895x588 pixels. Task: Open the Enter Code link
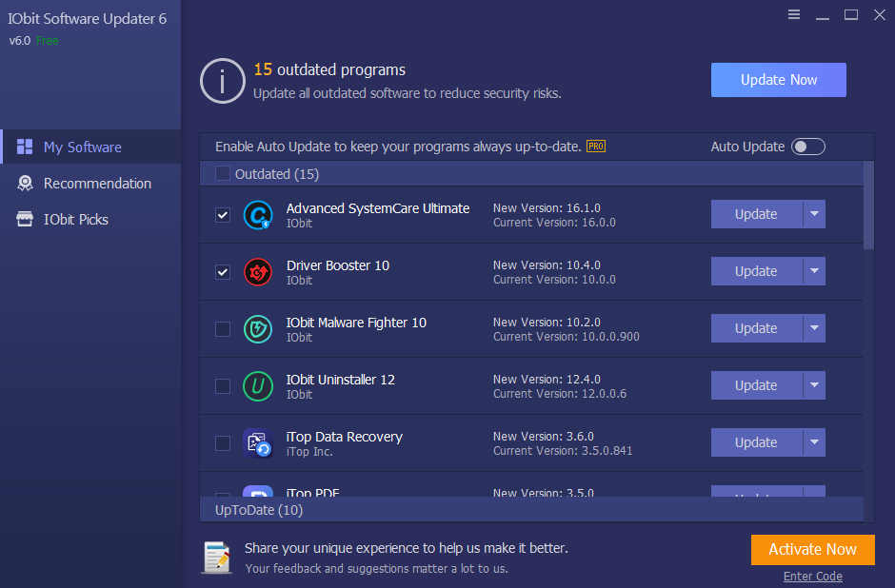point(812,576)
